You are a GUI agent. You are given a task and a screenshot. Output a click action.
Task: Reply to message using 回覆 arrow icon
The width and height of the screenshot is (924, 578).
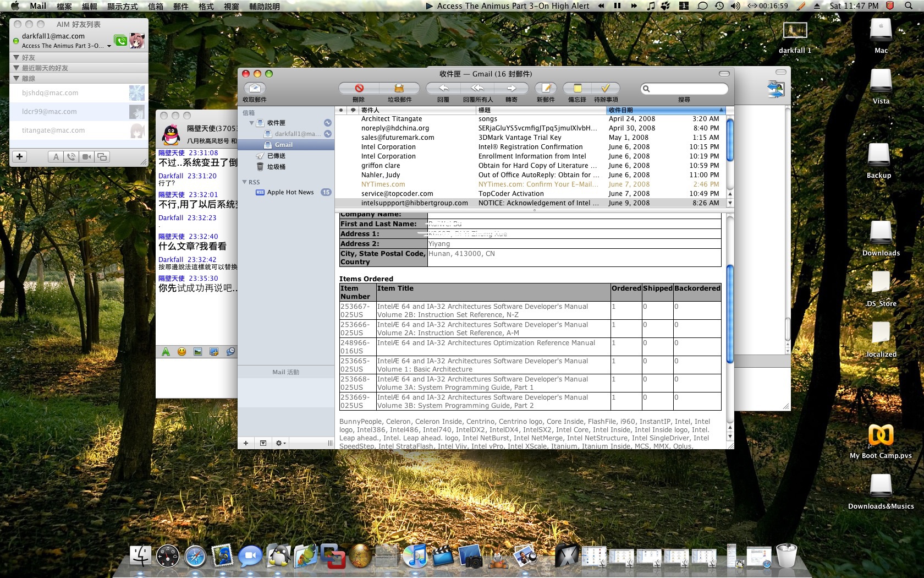(443, 88)
